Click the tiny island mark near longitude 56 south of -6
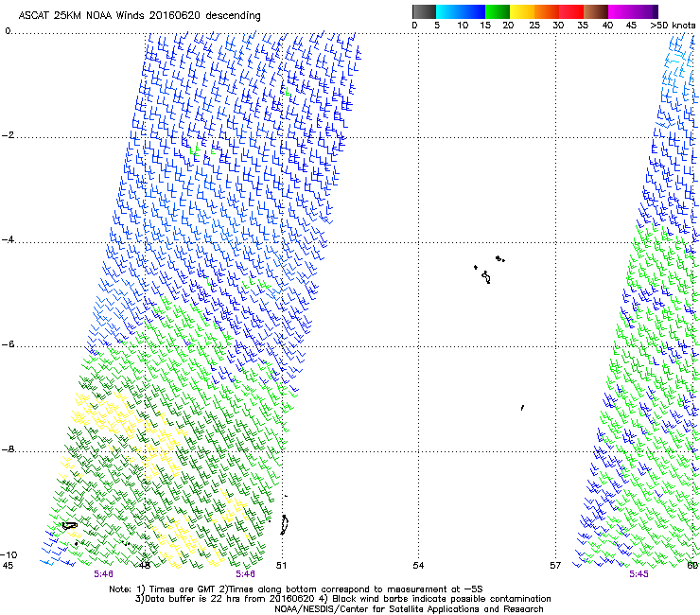The width and height of the screenshot is (700, 615). 522,408
